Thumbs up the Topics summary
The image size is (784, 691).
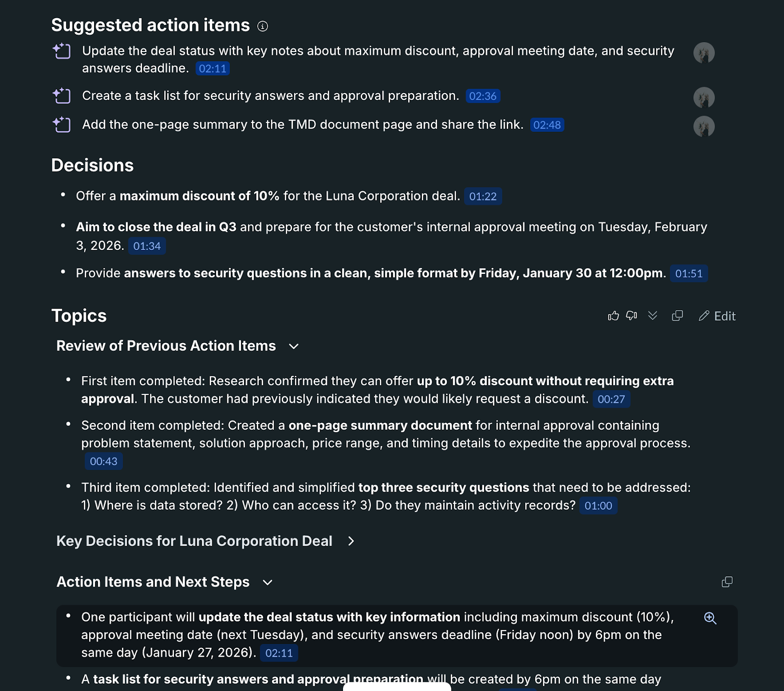613,316
